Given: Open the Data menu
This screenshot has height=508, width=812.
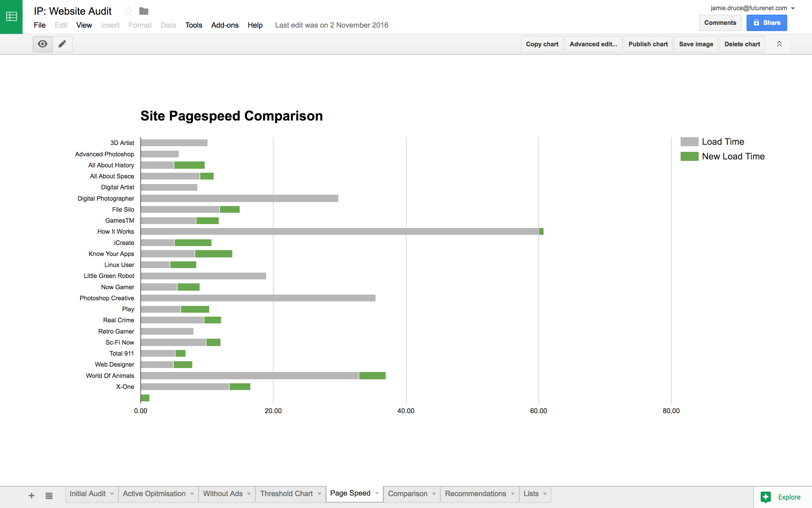Looking at the screenshot, I should click(x=168, y=25).
